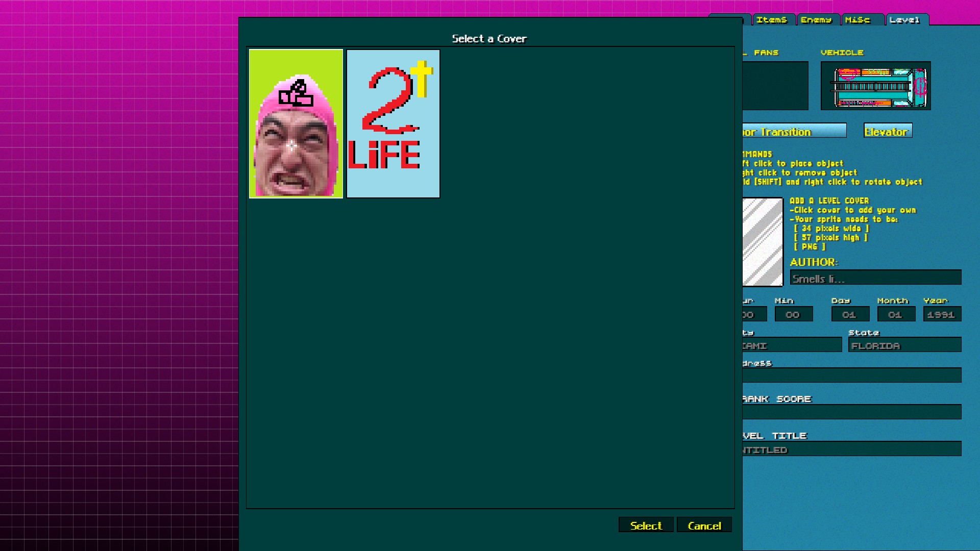Click the Level Fans preview box
The height and width of the screenshot is (551, 980).
(775, 86)
